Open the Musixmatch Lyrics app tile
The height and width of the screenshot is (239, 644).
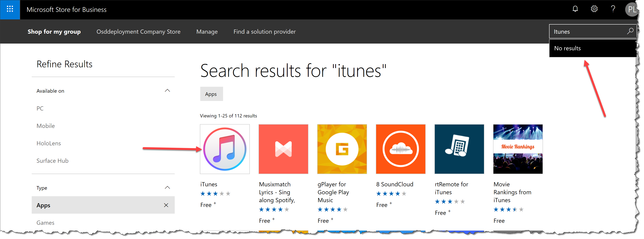click(x=283, y=149)
